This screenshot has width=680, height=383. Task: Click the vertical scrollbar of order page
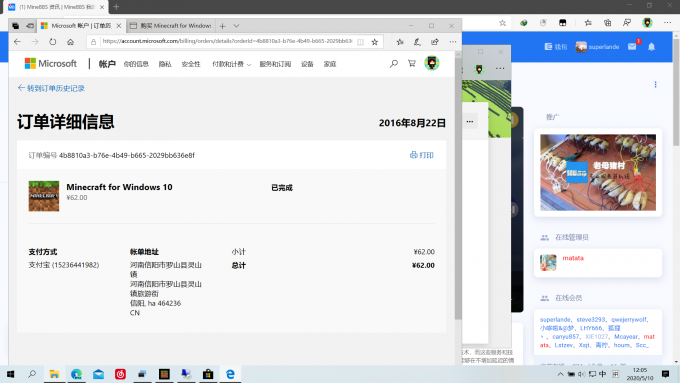[458, 188]
